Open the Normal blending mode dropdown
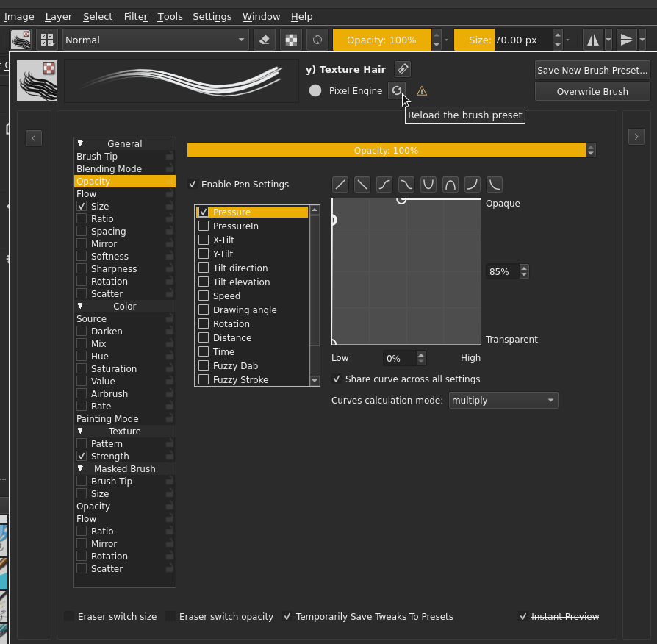 pyautogui.click(x=156, y=40)
